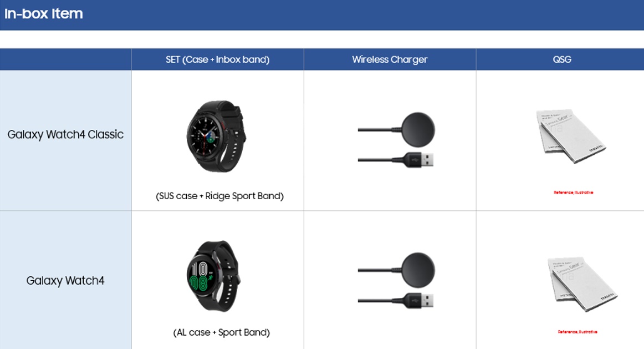Click red Reference, Illustrative note in Classic row
This screenshot has width=644, height=349.
pyautogui.click(x=574, y=193)
